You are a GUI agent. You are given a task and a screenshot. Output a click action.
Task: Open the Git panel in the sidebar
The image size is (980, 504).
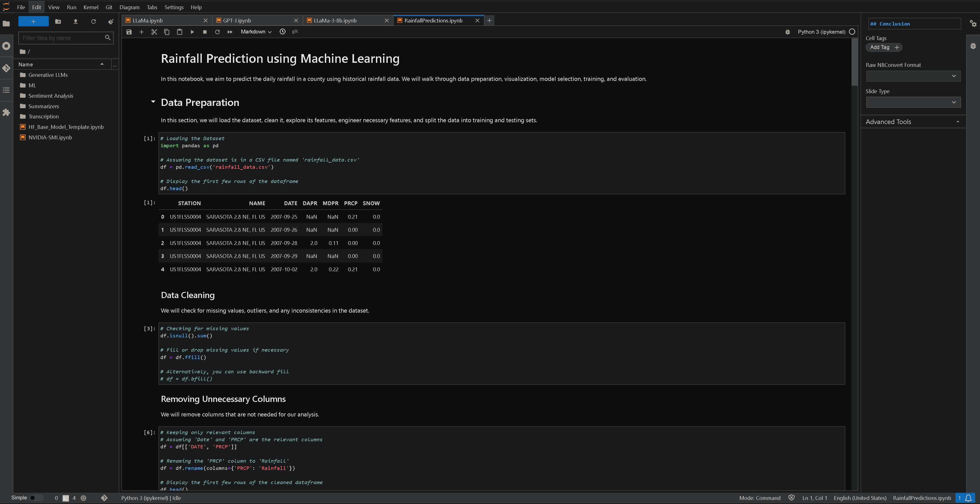6,68
